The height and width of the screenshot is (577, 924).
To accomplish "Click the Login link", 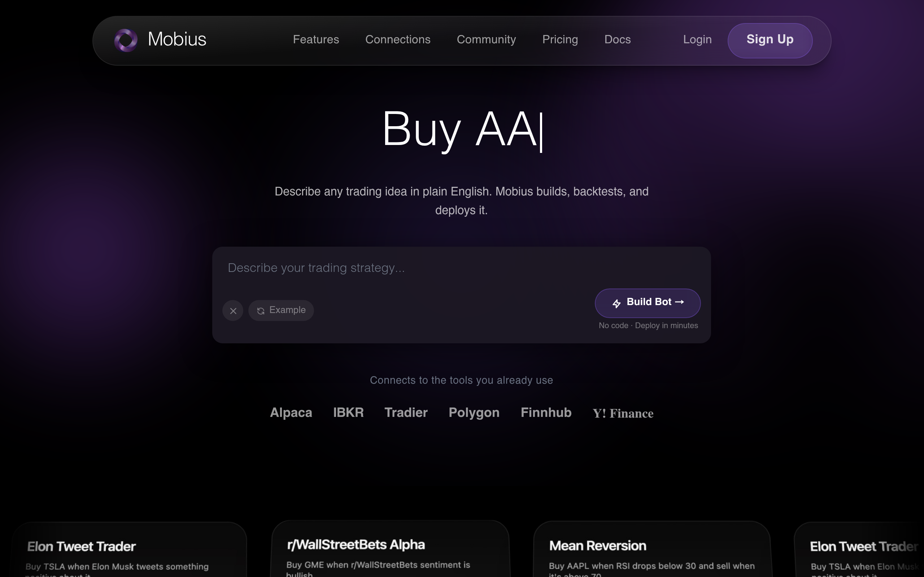I will 697,40.
